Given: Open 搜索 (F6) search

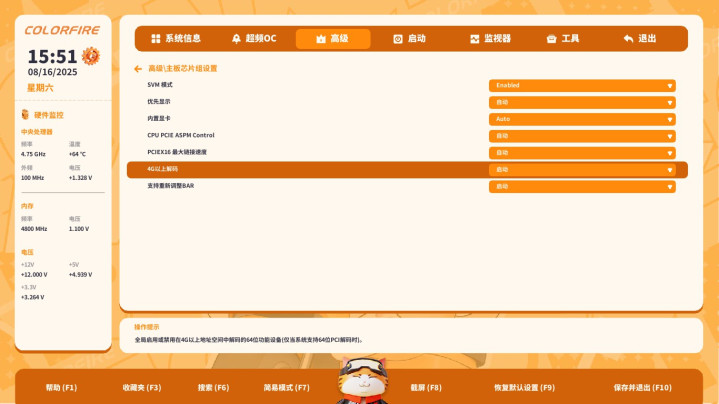Looking at the screenshot, I should pyautogui.click(x=213, y=387).
